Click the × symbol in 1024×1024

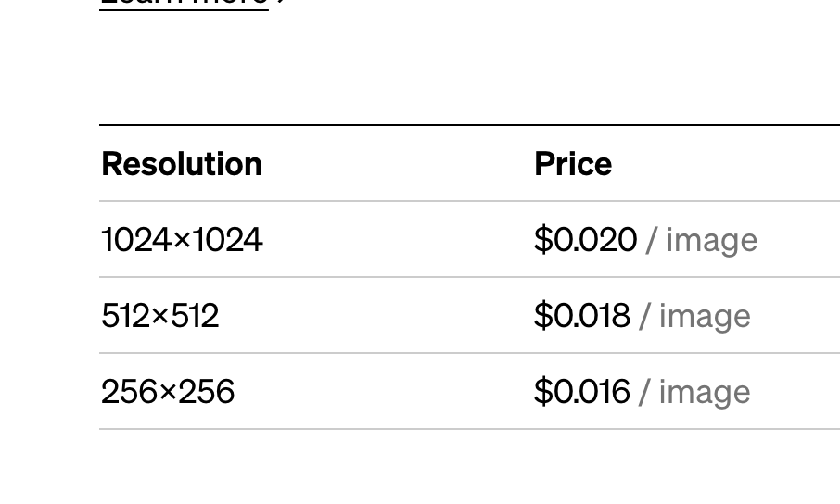click(x=182, y=241)
